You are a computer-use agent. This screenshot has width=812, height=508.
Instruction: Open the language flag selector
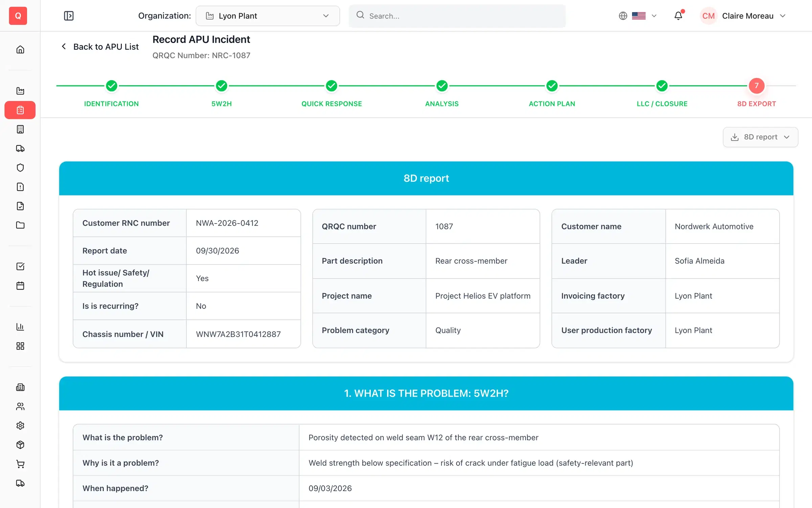(638, 16)
